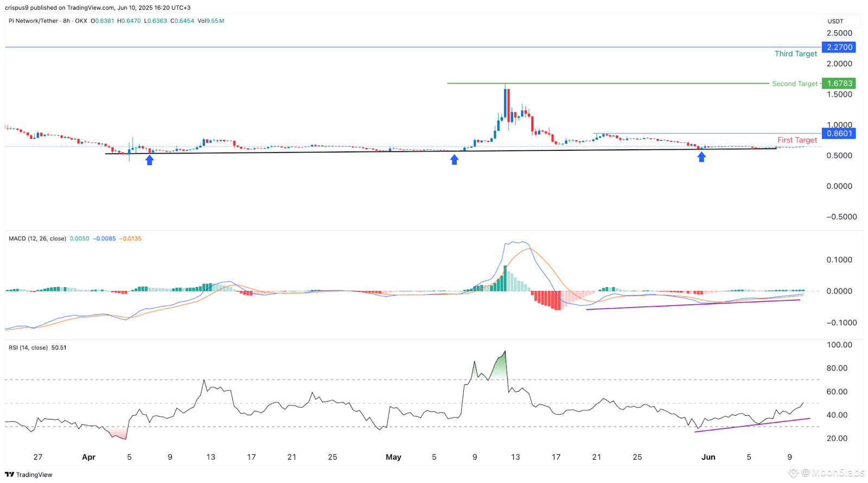Select the First Target text label

pos(797,140)
